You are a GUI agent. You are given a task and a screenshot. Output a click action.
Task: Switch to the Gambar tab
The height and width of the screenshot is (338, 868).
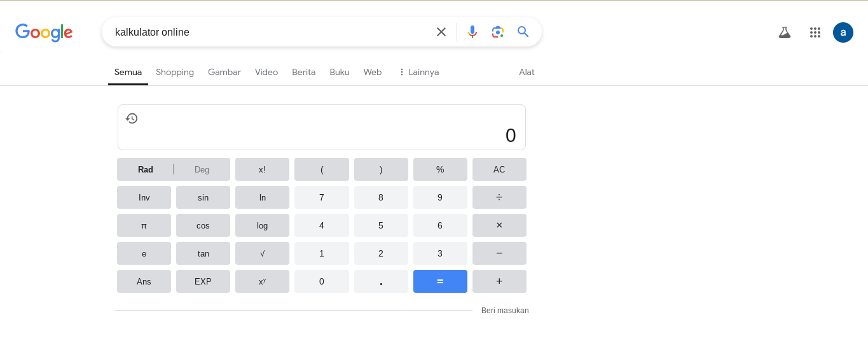(x=224, y=73)
